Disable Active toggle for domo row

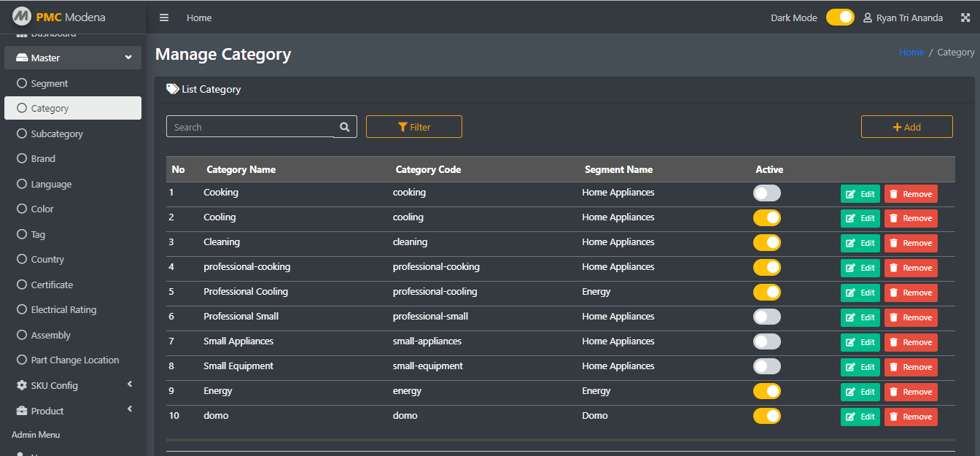click(x=767, y=416)
